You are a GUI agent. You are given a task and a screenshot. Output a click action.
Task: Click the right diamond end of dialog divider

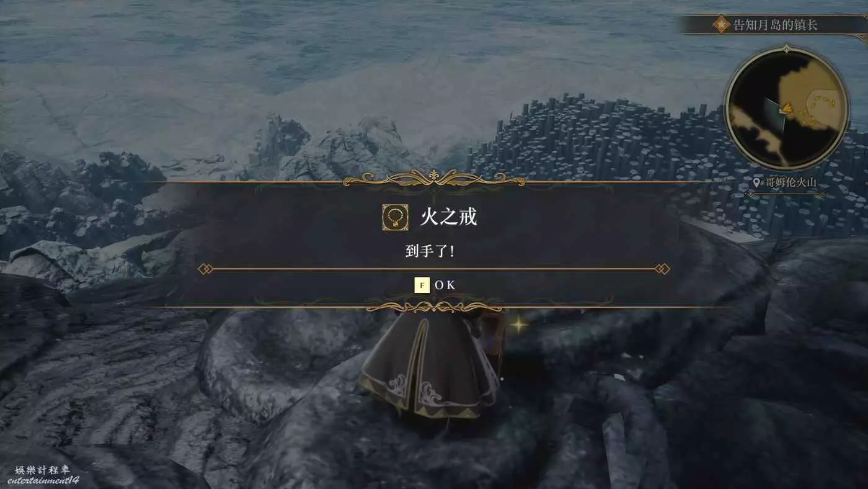tap(662, 269)
